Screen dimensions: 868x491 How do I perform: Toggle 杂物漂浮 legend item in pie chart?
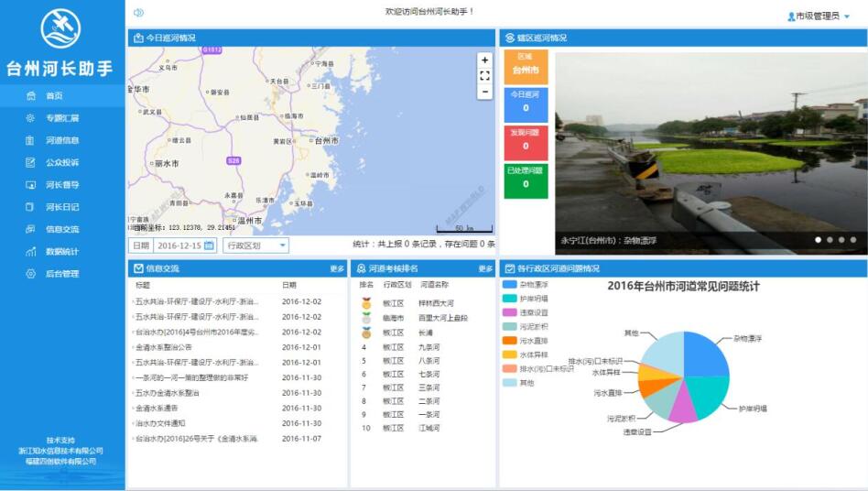510,286
